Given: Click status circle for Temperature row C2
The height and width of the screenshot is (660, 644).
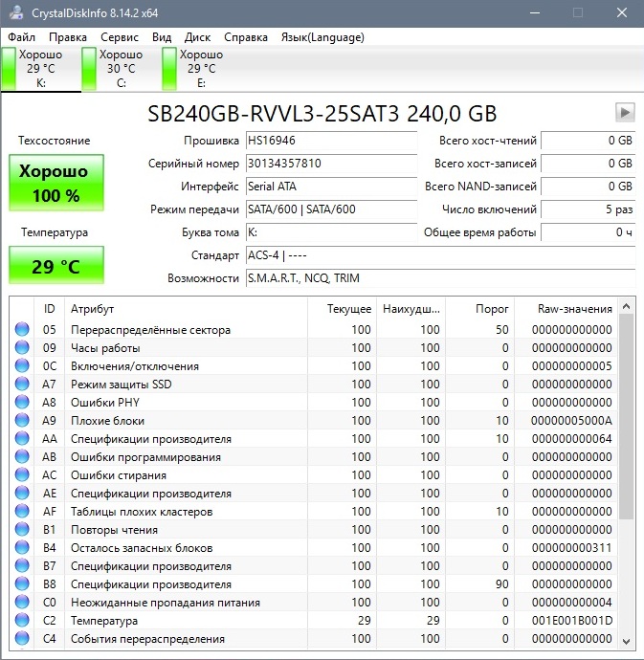Looking at the screenshot, I should point(22,621).
